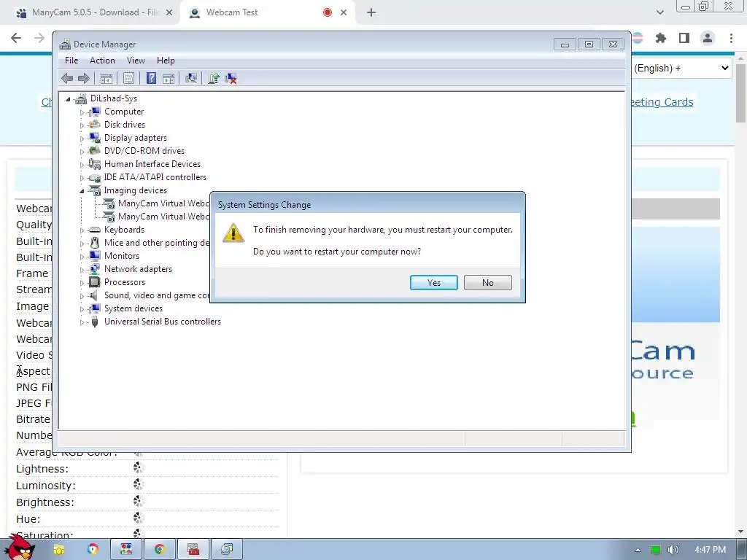Viewport: 747px width, 560px height.
Task: Click the 4:47 PM clock in the taskbar
Action: pos(710,550)
